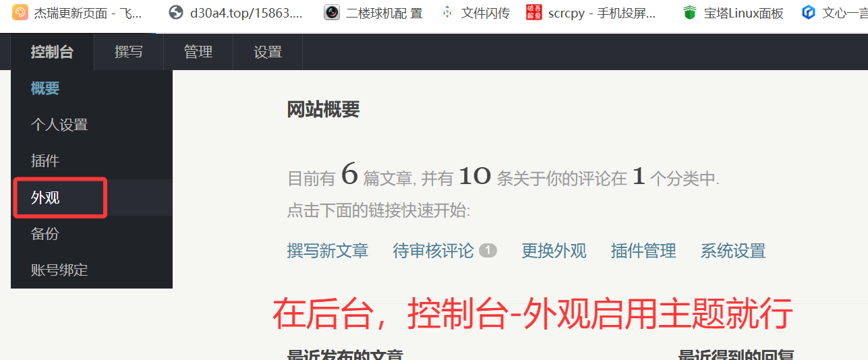
Task: Click the 杰瑞更新页面 tab favicon
Action: [20, 13]
